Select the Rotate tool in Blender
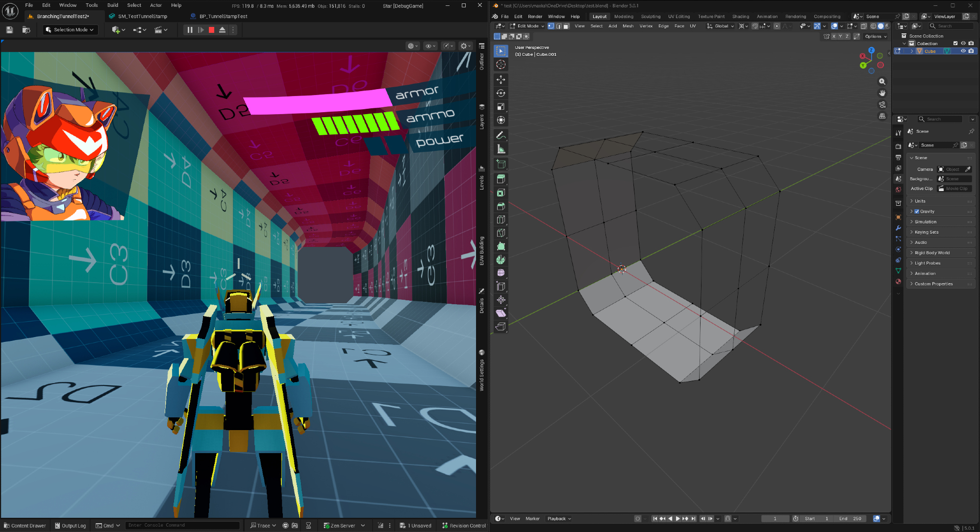The image size is (980, 532). pos(501,93)
